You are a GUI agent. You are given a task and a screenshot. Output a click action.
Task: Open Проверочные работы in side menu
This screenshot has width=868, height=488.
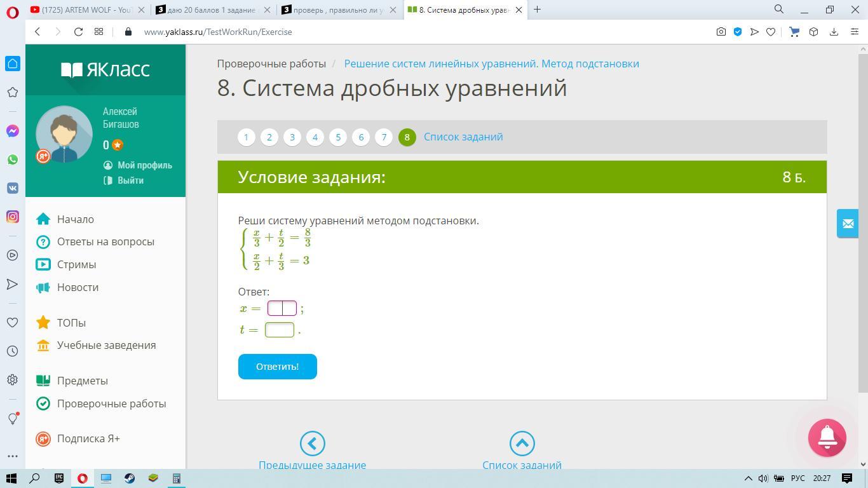point(101,403)
